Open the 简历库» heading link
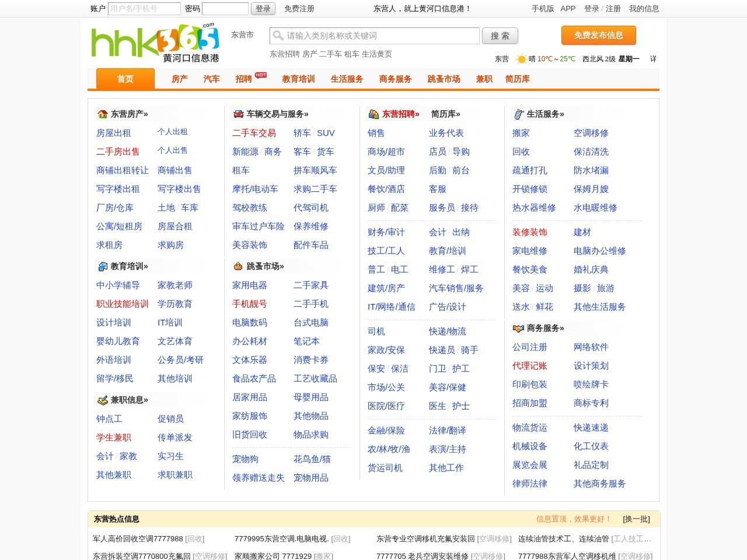Image resolution: width=747 pixels, height=560 pixels. tap(446, 114)
